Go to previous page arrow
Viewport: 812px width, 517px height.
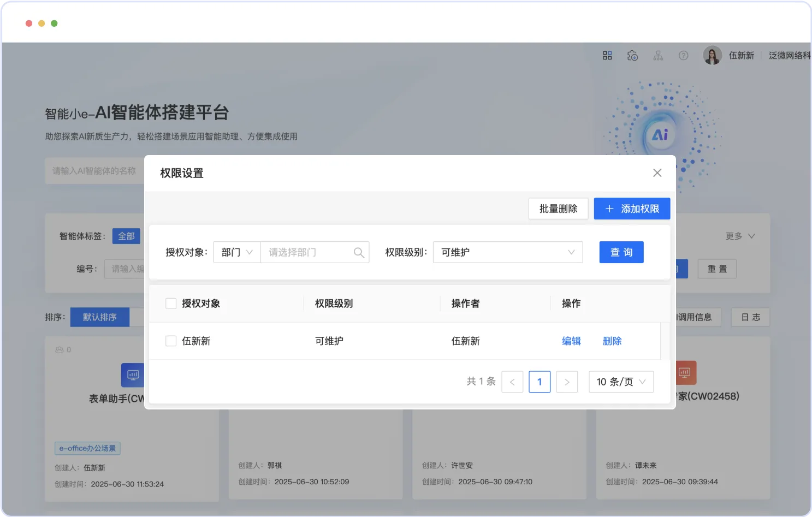[512, 382]
